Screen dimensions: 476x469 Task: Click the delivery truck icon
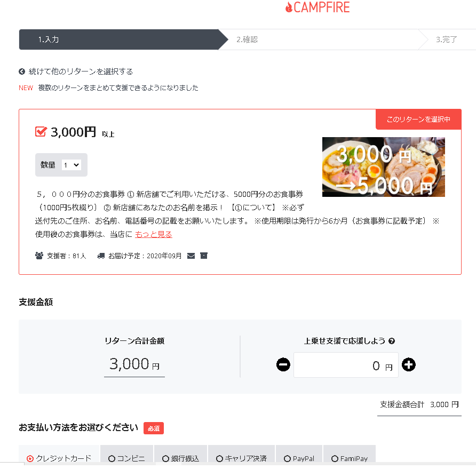tap(101, 256)
